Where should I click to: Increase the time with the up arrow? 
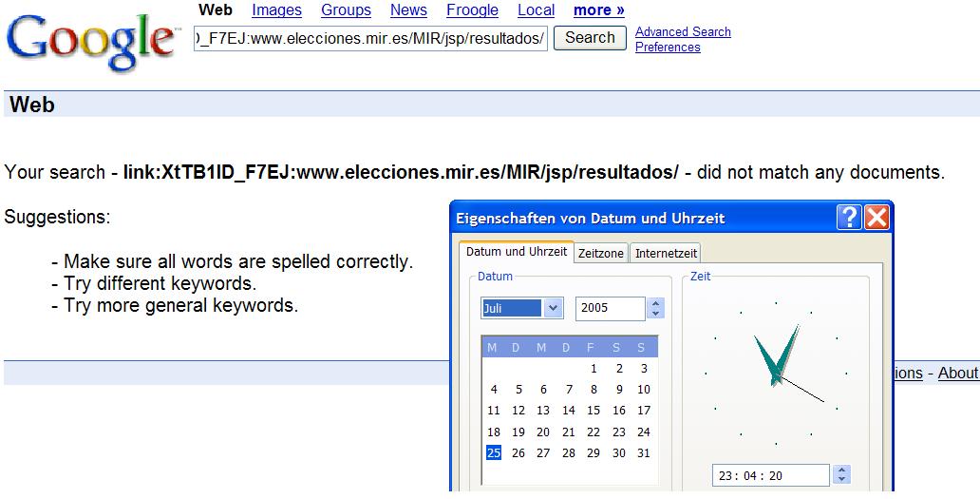click(842, 470)
